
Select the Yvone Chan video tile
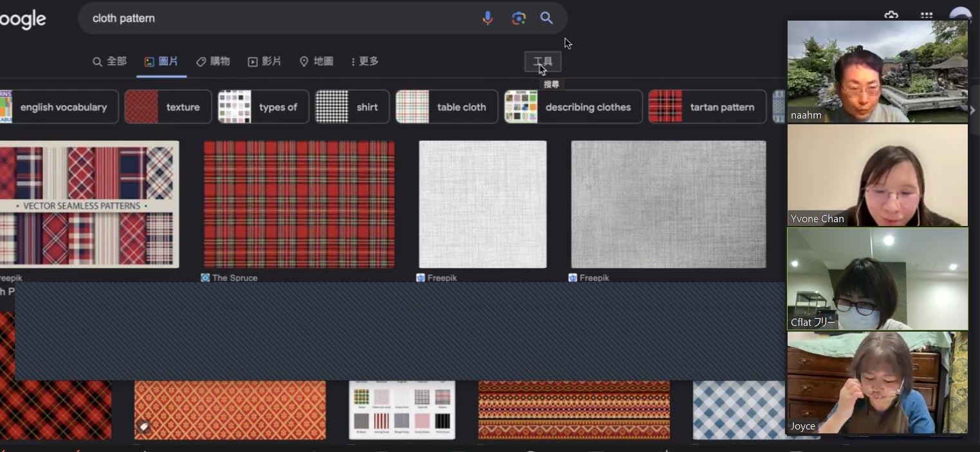tap(877, 175)
